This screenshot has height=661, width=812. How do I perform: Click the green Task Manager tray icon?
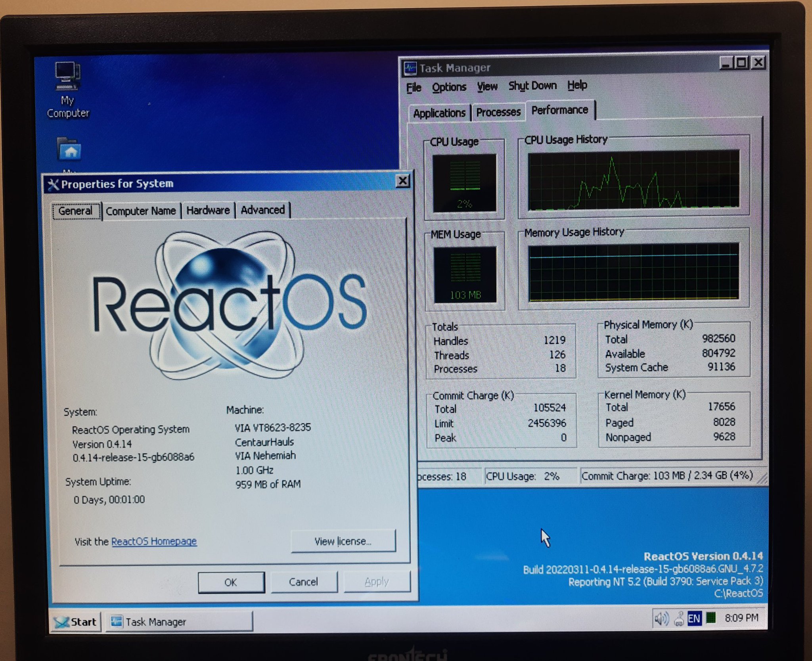click(711, 617)
